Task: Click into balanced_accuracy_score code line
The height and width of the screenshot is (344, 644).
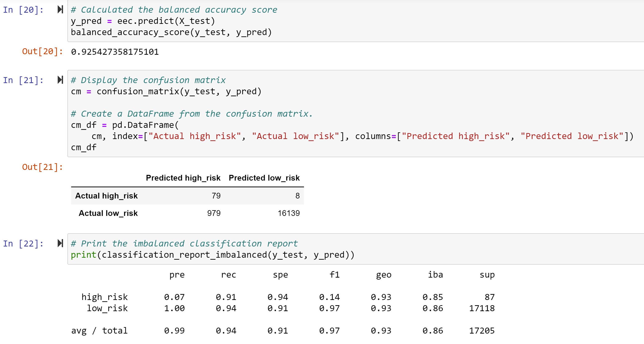Action: (x=171, y=32)
